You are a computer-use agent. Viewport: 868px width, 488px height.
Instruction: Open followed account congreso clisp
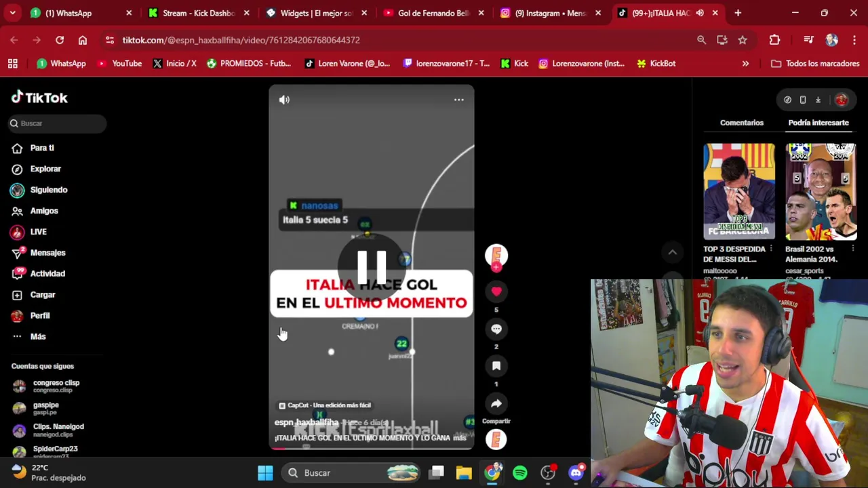tap(47, 386)
